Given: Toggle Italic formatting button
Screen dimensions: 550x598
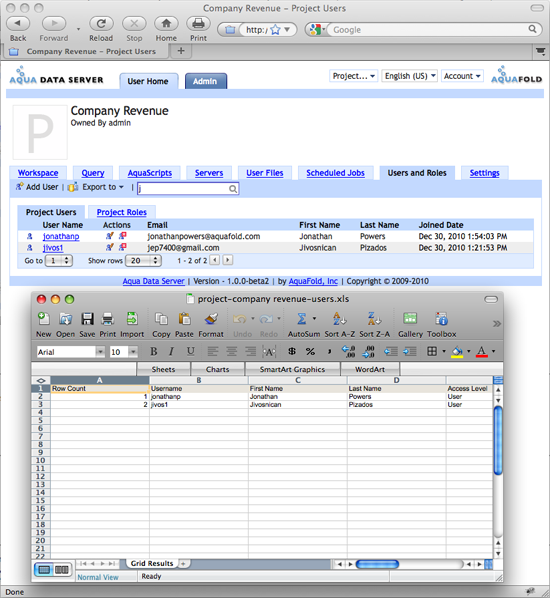Looking at the screenshot, I should (x=172, y=351).
